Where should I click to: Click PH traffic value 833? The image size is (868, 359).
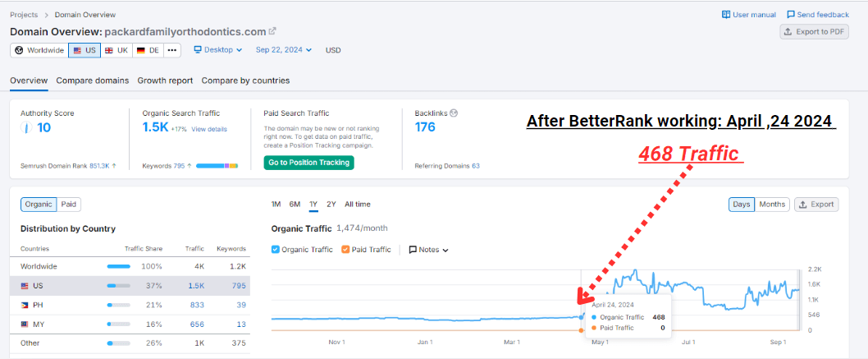[x=198, y=306]
